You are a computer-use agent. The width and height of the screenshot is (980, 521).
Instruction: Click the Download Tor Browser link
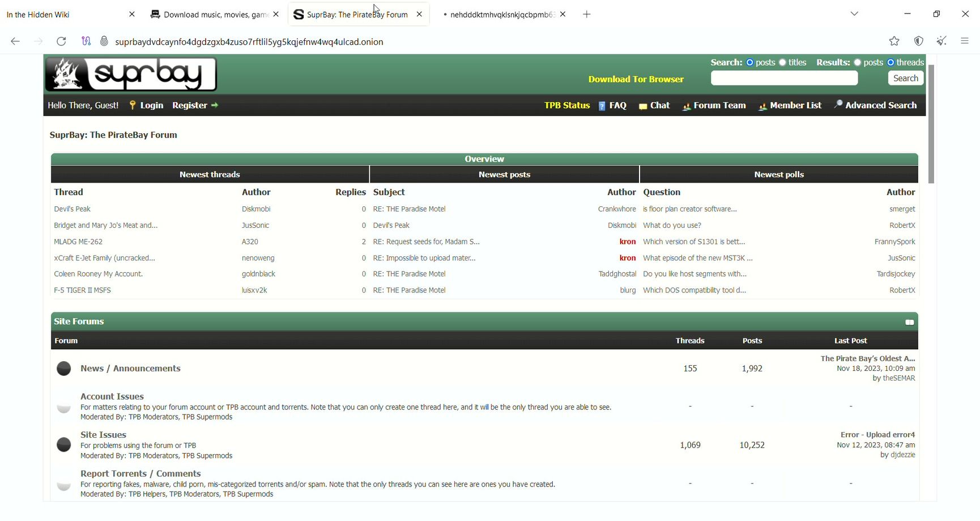pyautogui.click(x=636, y=79)
